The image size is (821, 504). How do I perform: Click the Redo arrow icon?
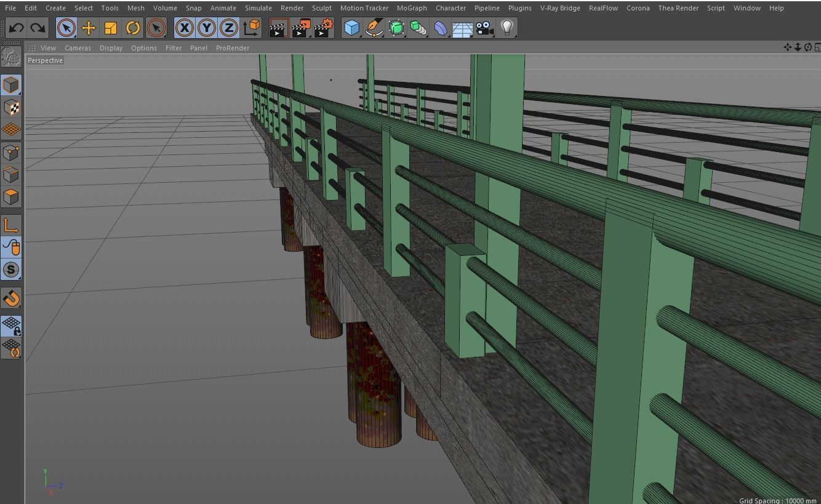point(38,28)
